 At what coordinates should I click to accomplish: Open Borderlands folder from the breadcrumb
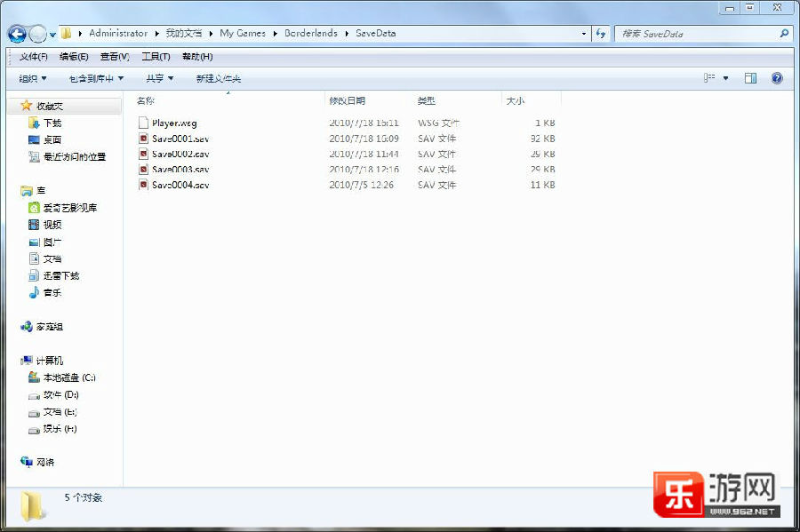311,33
